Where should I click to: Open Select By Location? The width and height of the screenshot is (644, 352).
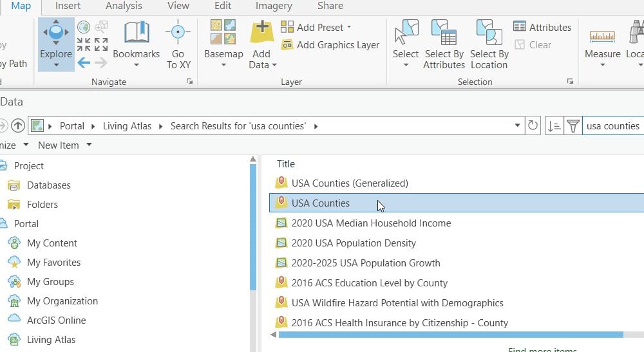[x=489, y=44]
